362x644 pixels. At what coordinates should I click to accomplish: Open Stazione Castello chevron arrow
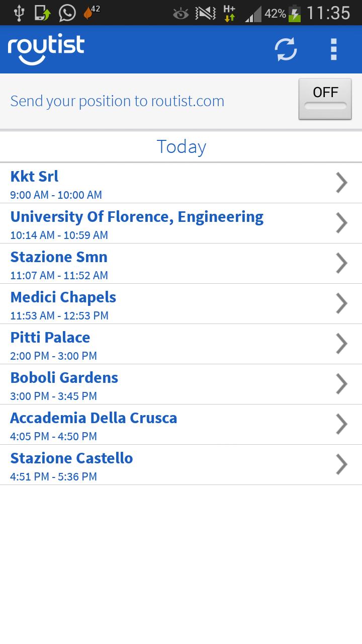point(341,464)
